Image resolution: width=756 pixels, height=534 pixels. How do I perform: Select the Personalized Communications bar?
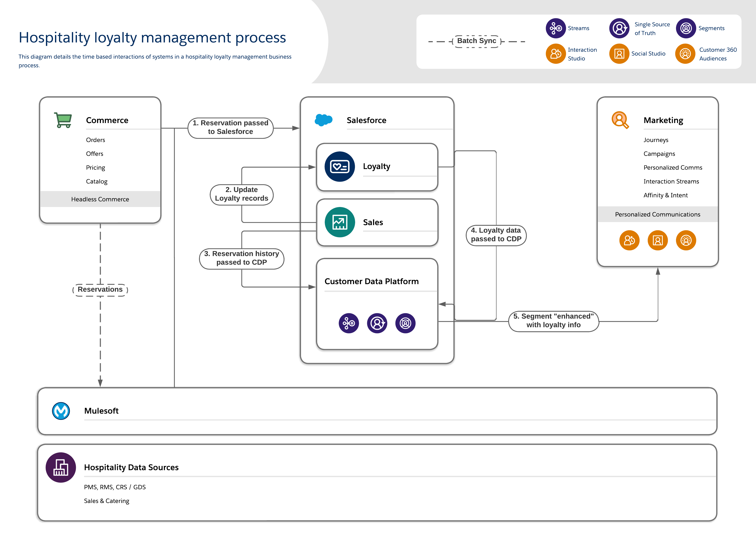coord(657,214)
